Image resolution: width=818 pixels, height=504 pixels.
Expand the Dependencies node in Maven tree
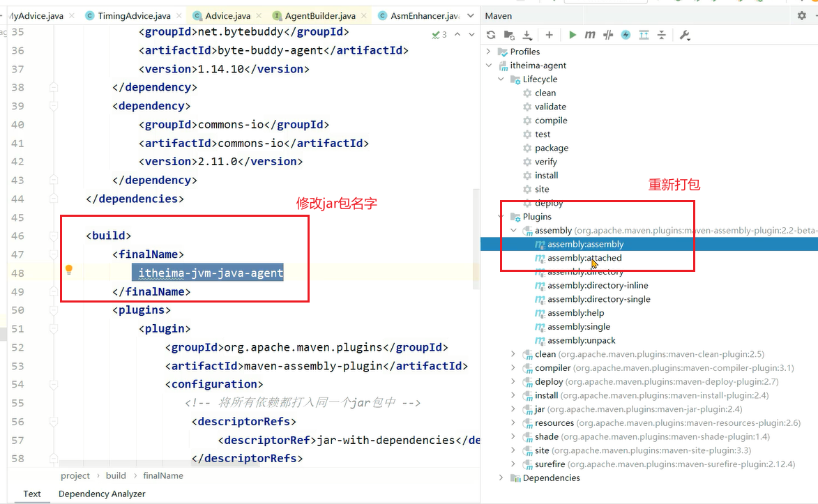point(501,478)
